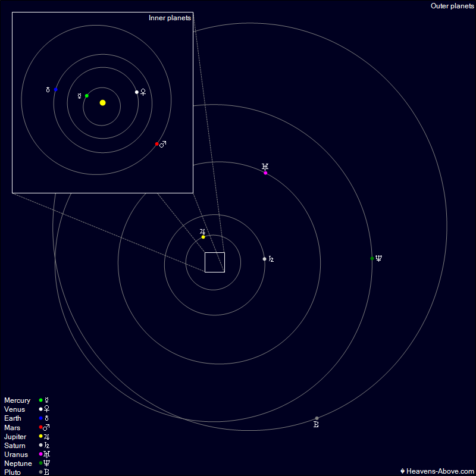Click the white Venus marker in the inset
The image size is (476, 476).
coord(136,92)
